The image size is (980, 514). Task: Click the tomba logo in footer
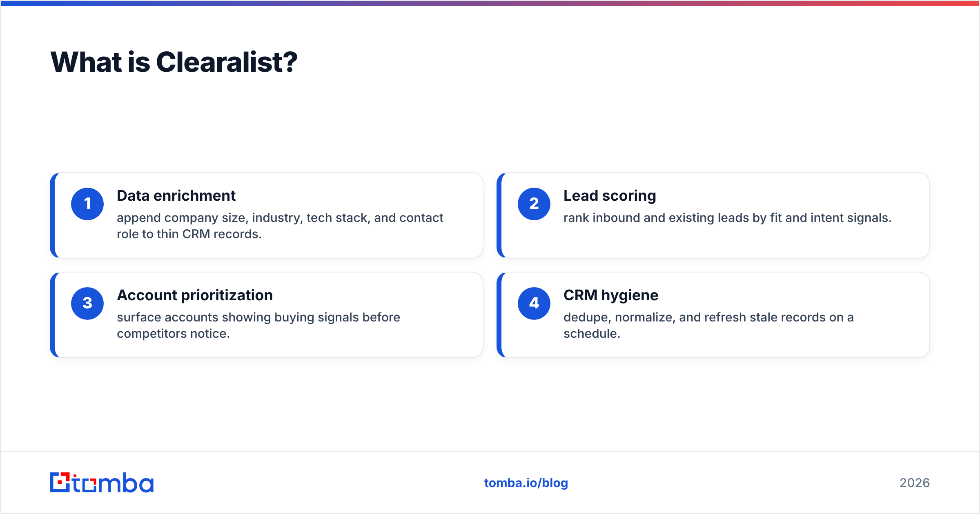point(102,483)
